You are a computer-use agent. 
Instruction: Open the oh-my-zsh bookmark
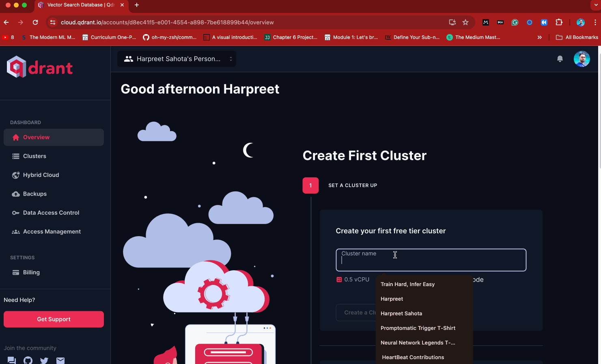(x=170, y=37)
